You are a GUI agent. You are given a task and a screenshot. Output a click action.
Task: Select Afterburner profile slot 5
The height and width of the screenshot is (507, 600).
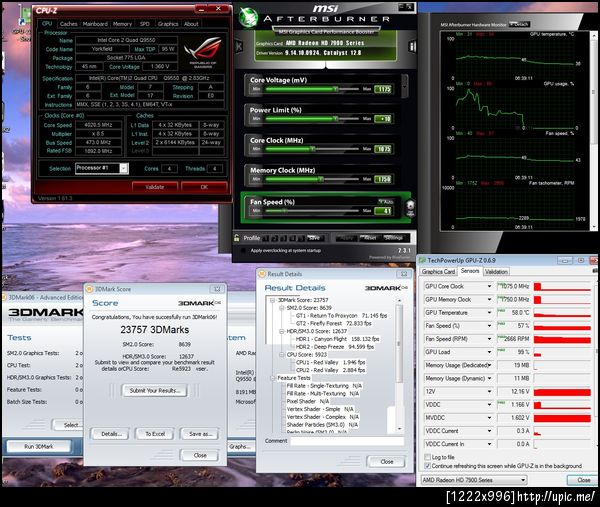(301, 238)
